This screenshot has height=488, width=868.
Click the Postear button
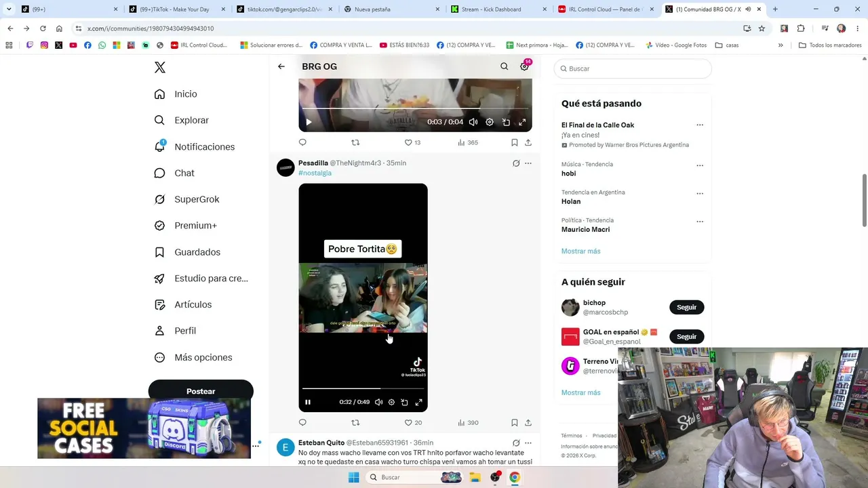[x=201, y=391]
